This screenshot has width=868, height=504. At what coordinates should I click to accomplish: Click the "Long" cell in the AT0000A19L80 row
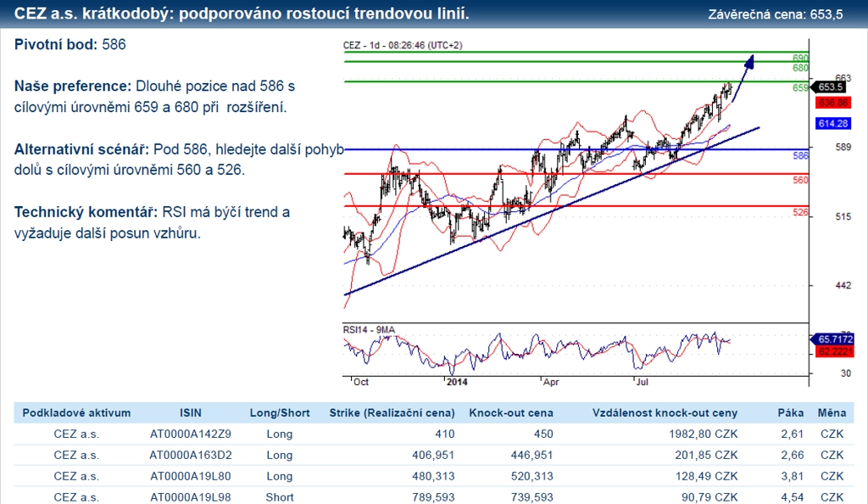tap(280, 476)
